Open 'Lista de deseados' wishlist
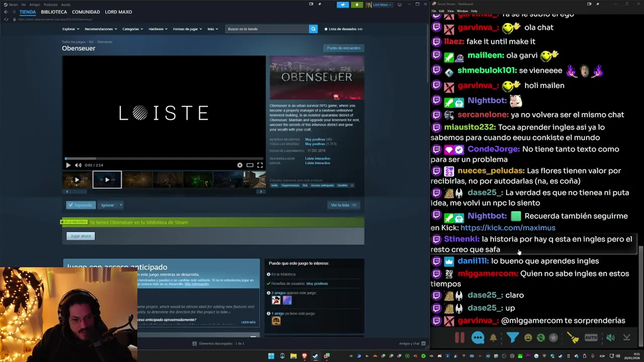 point(343,29)
